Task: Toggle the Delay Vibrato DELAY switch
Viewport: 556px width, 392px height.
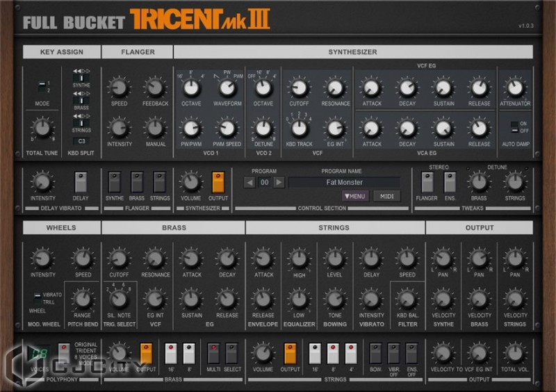Action: [81, 182]
